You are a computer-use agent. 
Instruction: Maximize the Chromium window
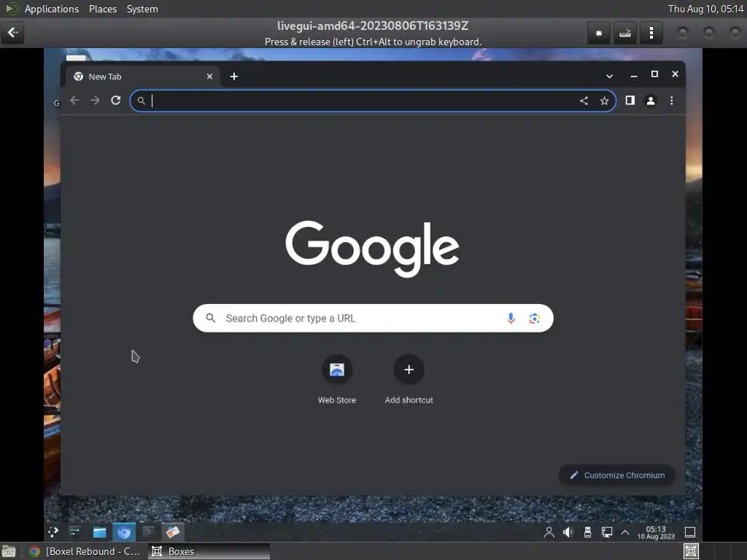[654, 74]
